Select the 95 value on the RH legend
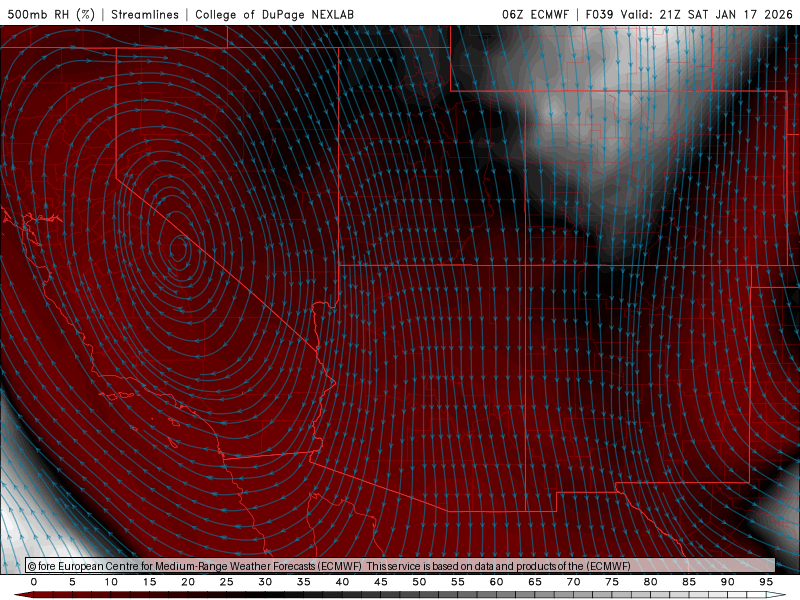This screenshot has height=600, width=800. tap(766, 582)
